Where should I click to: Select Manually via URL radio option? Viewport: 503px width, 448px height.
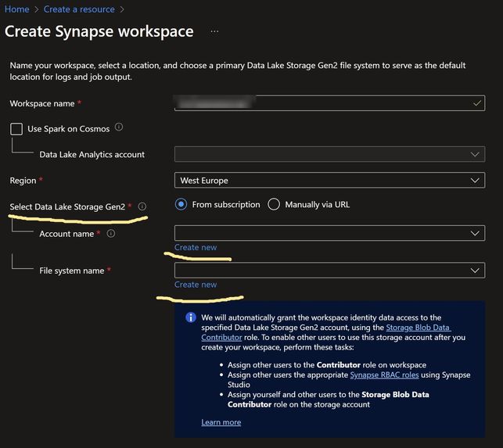coord(274,204)
